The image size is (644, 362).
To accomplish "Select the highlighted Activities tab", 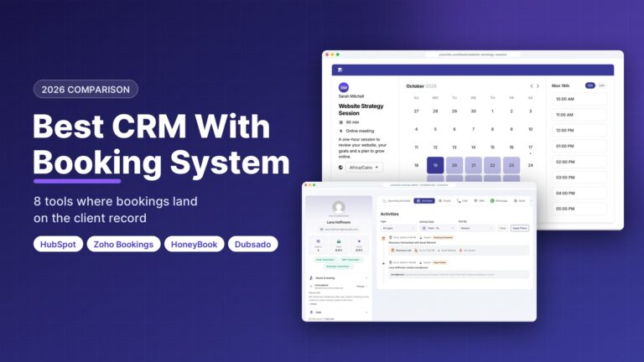I will coord(424,201).
